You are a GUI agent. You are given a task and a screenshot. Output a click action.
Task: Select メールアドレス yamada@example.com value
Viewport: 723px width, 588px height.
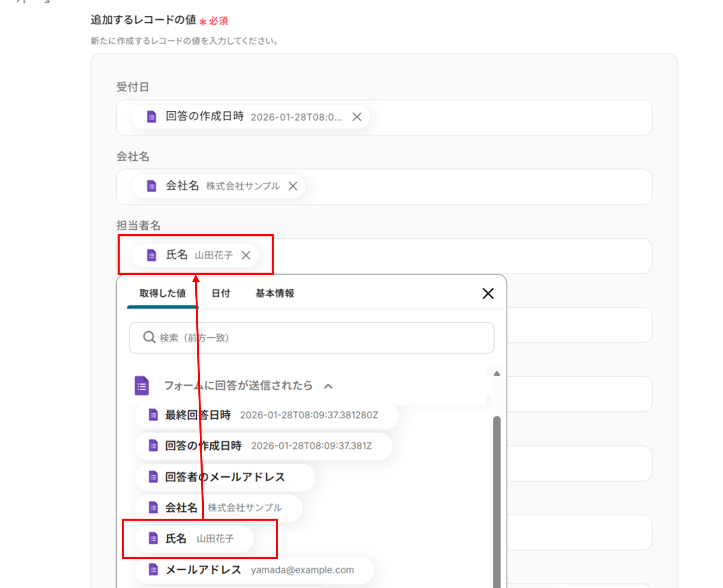pyautogui.click(x=254, y=570)
